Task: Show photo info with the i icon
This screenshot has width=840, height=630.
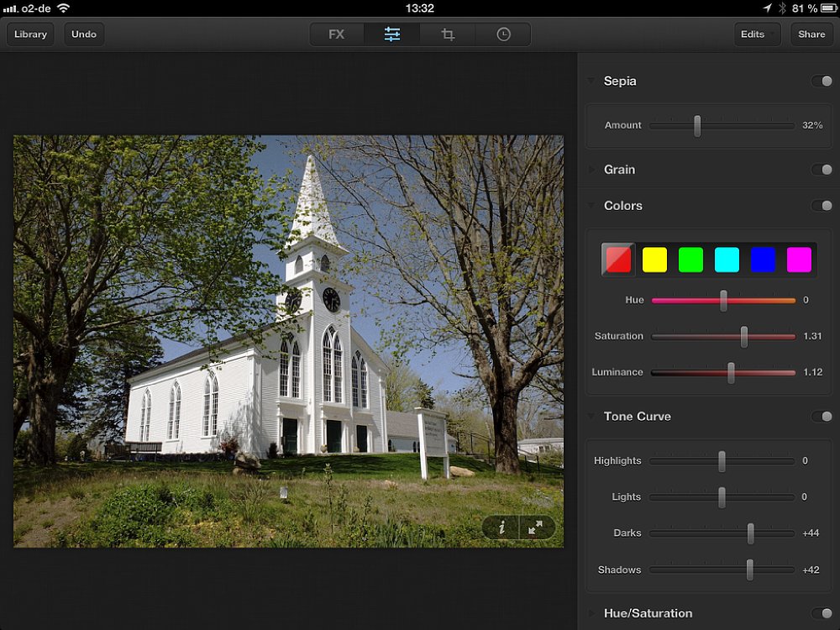Action: click(x=501, y=528)
